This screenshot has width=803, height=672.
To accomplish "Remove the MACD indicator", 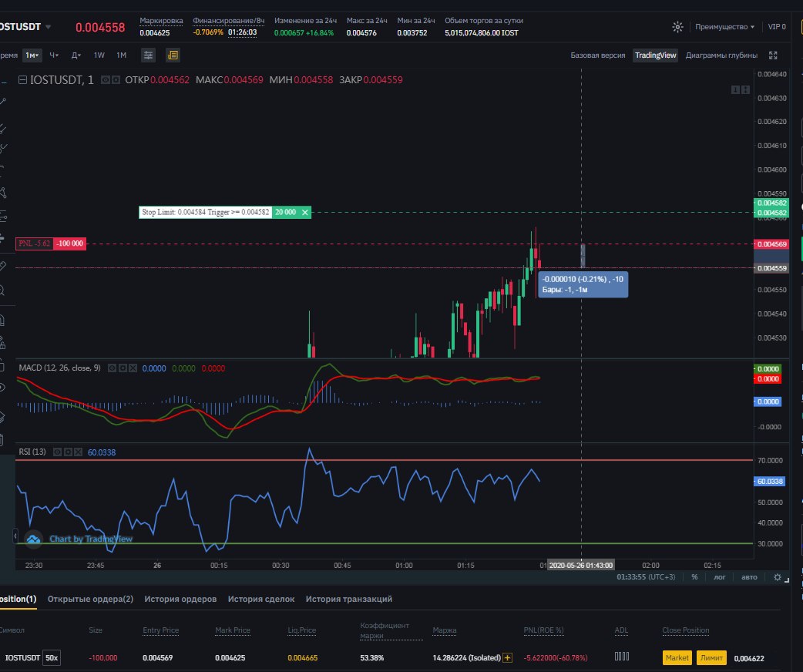I will pyautogui.click(x=133, y=368).
